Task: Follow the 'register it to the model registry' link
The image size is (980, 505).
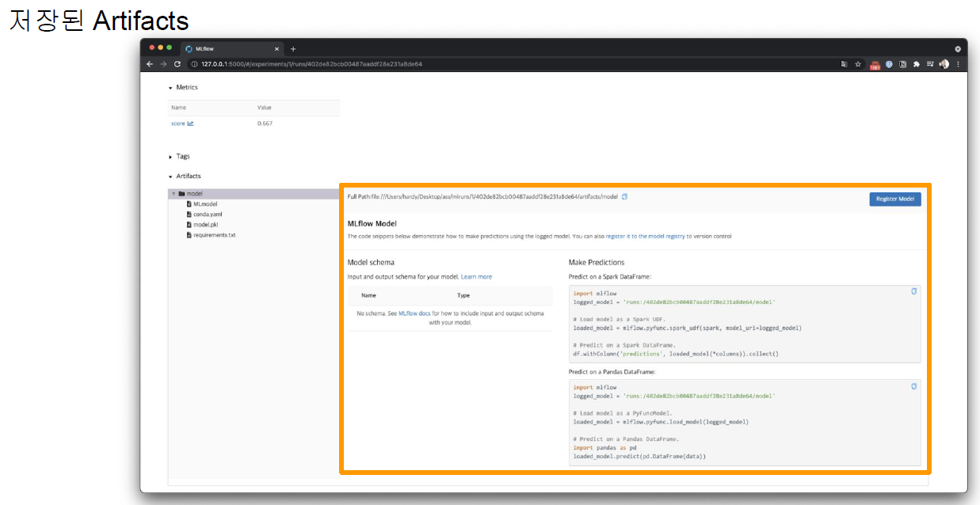Action: (x=645, y=236)
